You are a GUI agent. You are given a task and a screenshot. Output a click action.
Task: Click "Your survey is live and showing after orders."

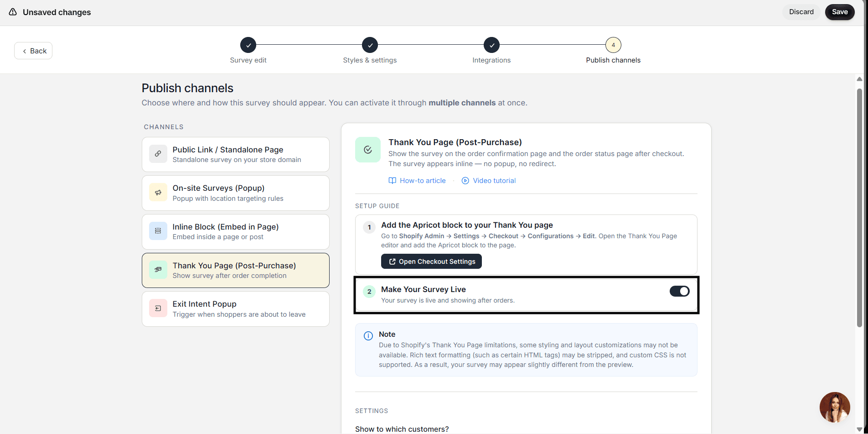pyautogui.click(x=448, y=300)
